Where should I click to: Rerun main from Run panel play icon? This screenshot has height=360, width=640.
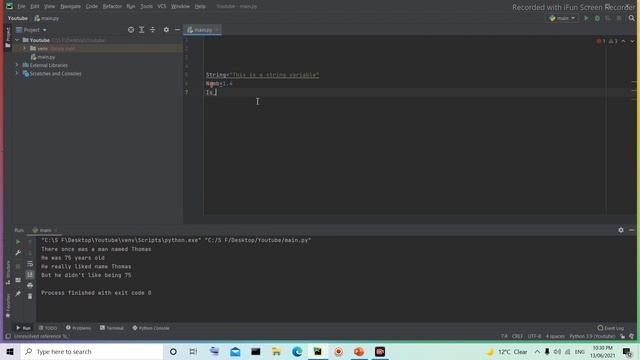coord(18,242)
